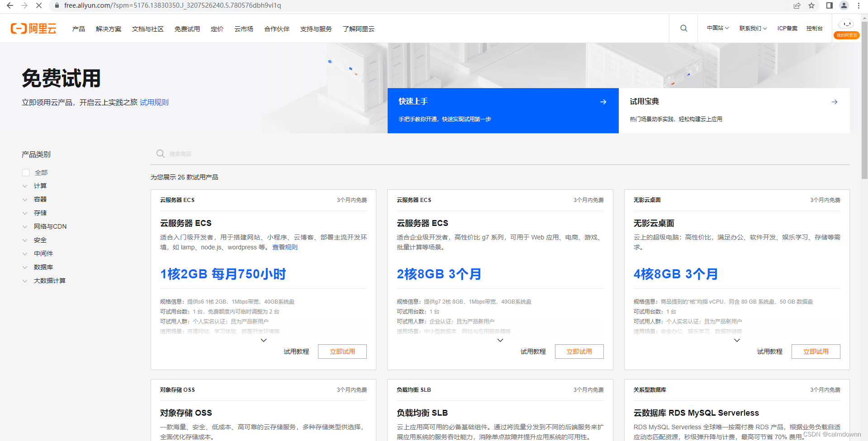Click the 我的阿里云 avatar icon
The width and height of the screenshot is (868, 441).
click(847, 29)
